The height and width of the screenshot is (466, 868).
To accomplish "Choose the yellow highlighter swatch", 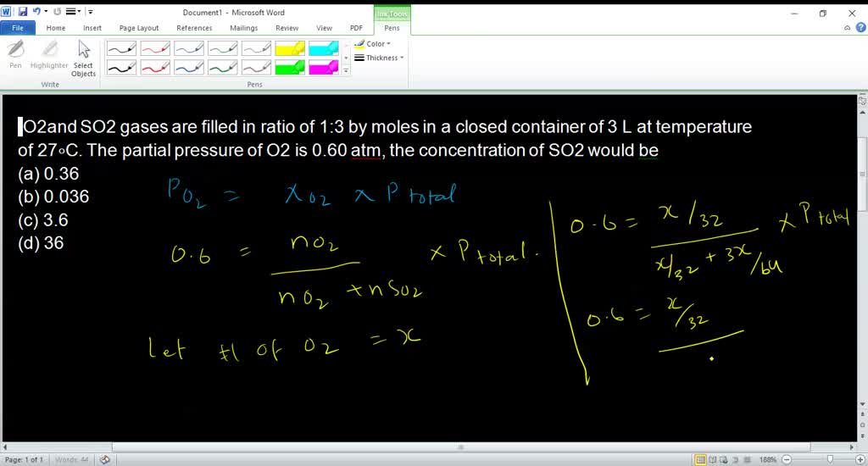I will point(290,48).
